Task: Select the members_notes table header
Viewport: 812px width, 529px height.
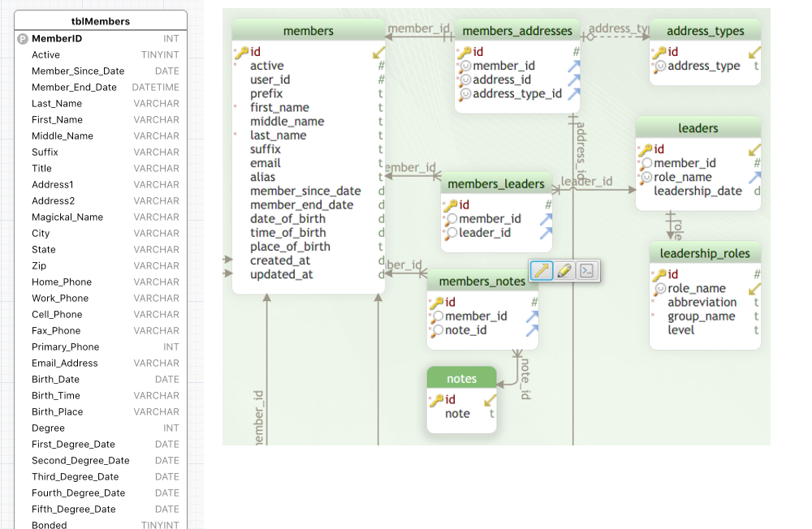Action: coord(482,281)
